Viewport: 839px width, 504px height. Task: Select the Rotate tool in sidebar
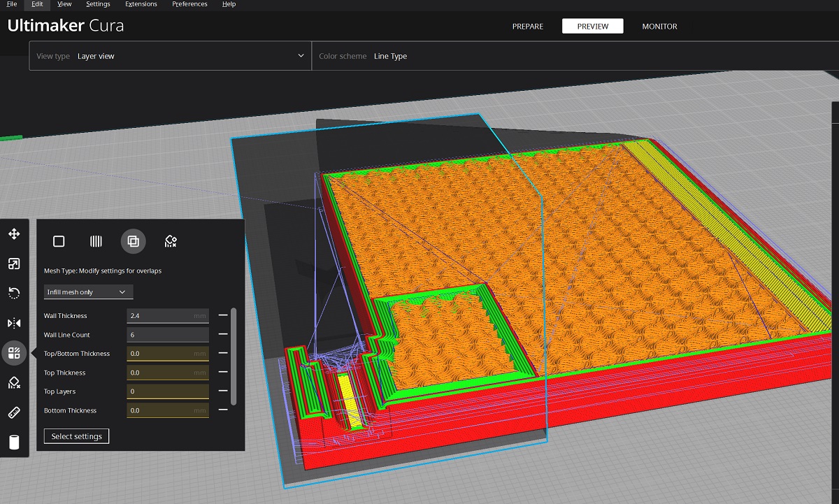click(14, 293)
